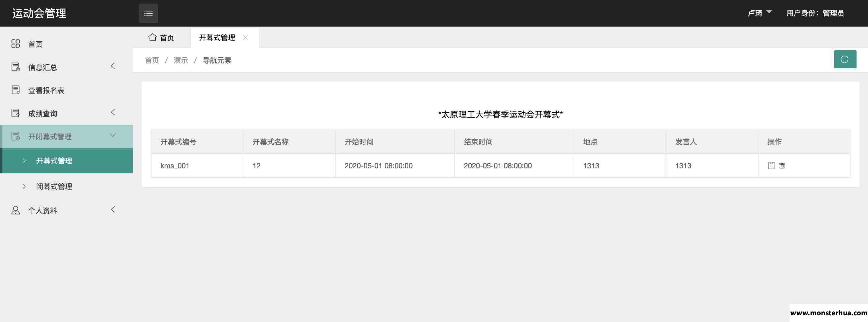868x322 pixels.
Task: Select 开闭幕式管理 in the sidebar
Action: [x=66, y=137]
